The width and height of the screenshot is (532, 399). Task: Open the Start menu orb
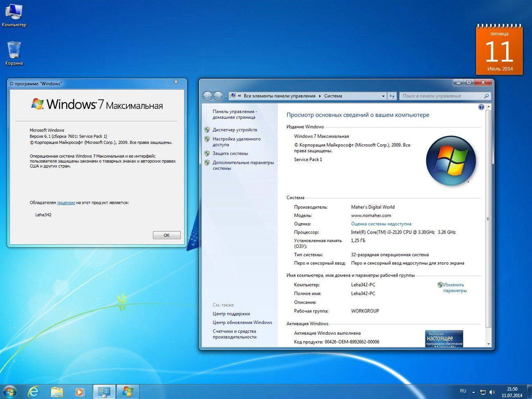pyautogui.click(x=9, y=392)
